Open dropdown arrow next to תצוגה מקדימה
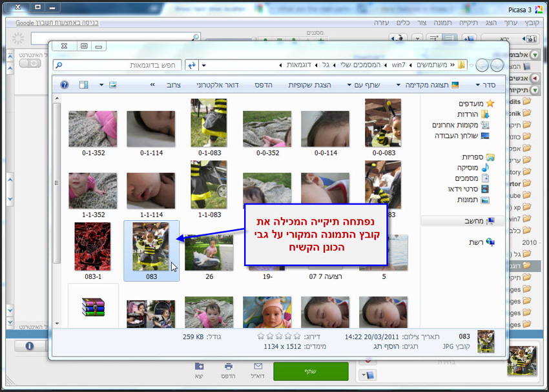This screenshot has height=392, width=549. pos(399,85)
